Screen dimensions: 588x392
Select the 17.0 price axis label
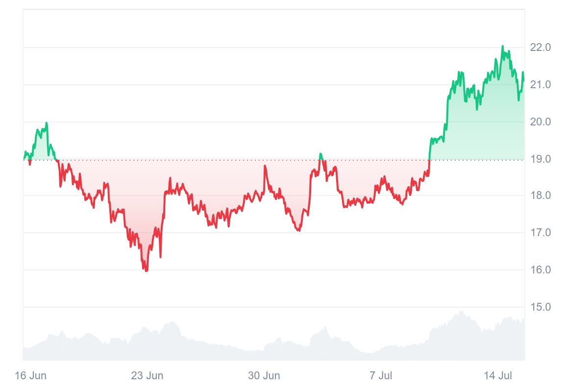[540, 233]
